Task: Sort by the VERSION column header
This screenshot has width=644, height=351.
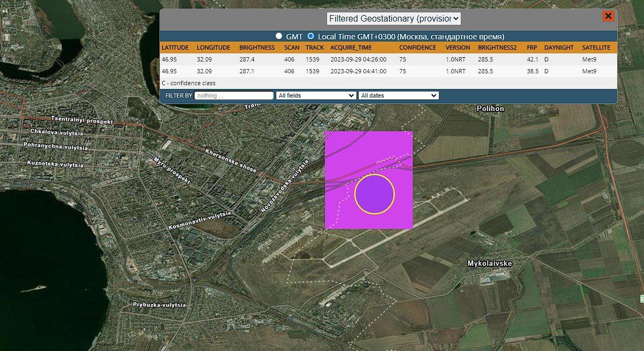Action: [458, 47]
